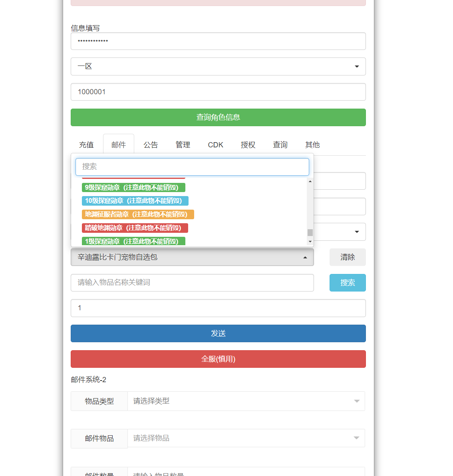Focus the 搜索 field in dropdown list
Image resolution: width=453 pixels, height=476 pixels.
tap(192, 167)
